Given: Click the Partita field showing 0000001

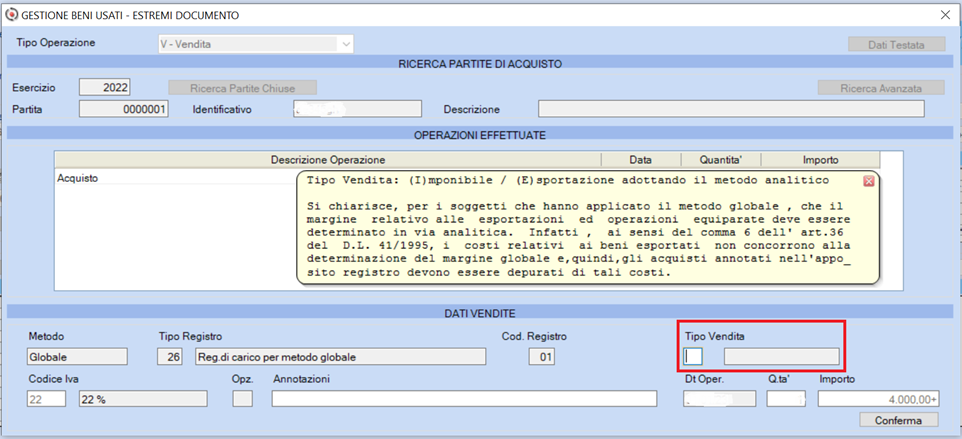Looking at the screenshot, I should pyautogui.click(x=124, y=109).
